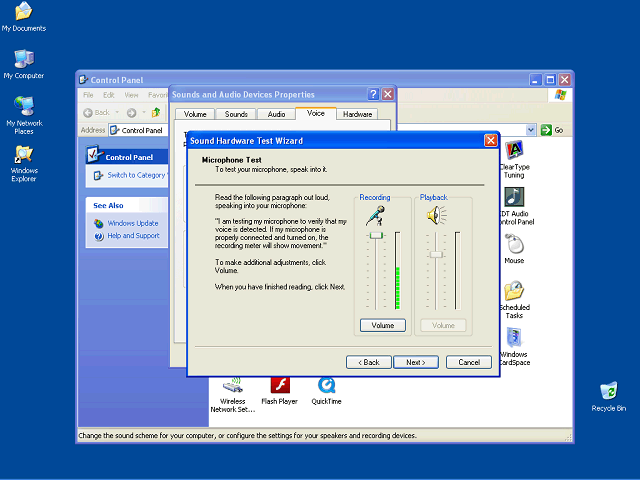
Task: Click the Recording Volume button
Action: (382, 325)
